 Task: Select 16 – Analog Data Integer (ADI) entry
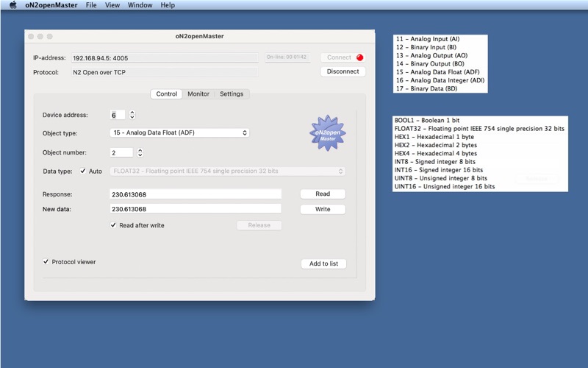(x=440, y=80)
